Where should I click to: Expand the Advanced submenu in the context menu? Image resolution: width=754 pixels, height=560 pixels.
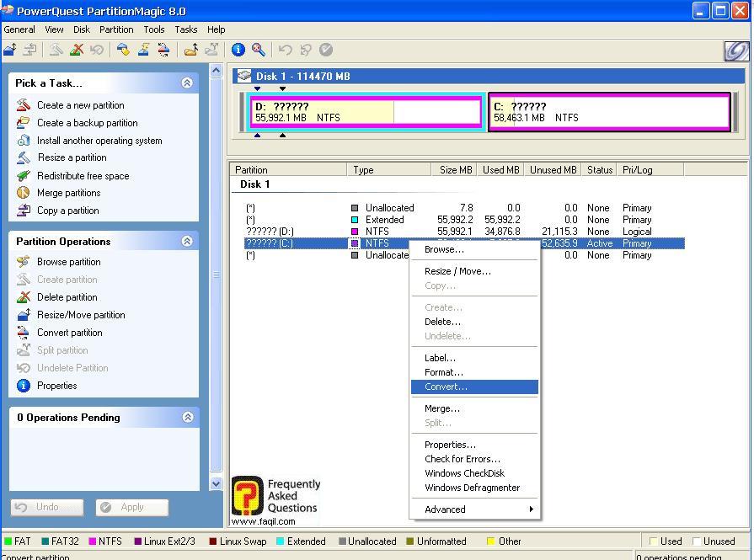point(474,509)
